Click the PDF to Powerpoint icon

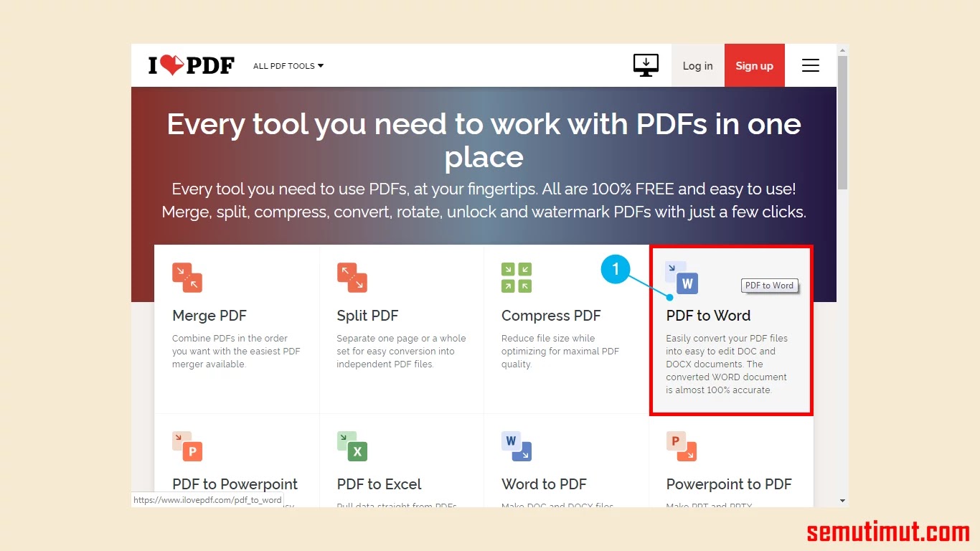187,446
